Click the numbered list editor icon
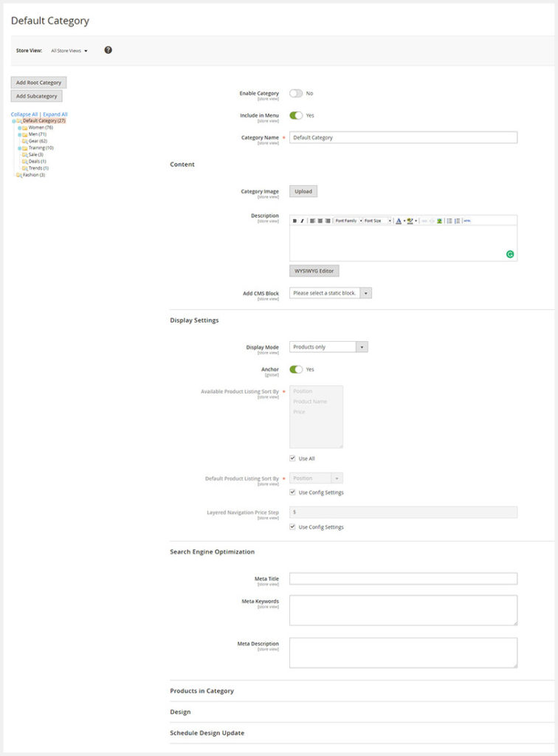The height and width of the screenshot is (756, 558). (x=458, y=221)
